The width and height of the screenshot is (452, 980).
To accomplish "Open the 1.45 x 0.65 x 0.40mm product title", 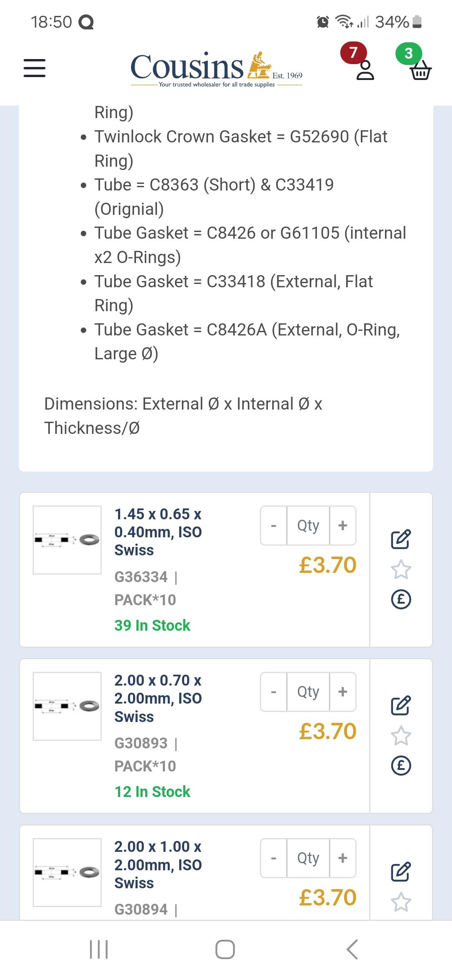I will pos(158,532).
